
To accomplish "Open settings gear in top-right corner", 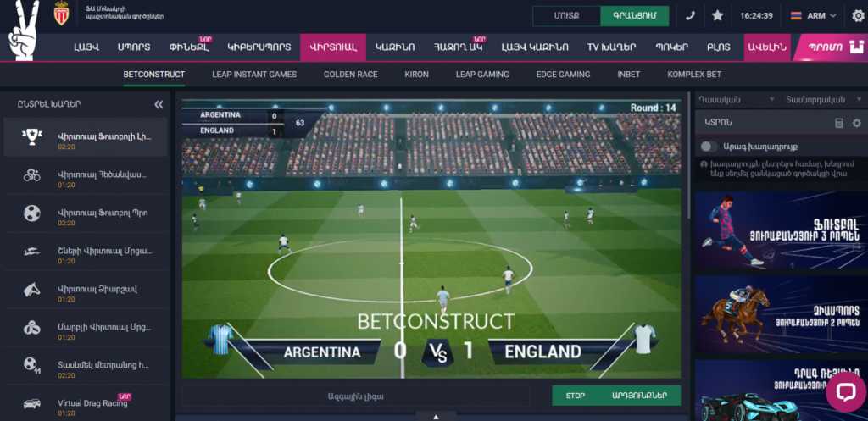I will (x=858, y=16).
